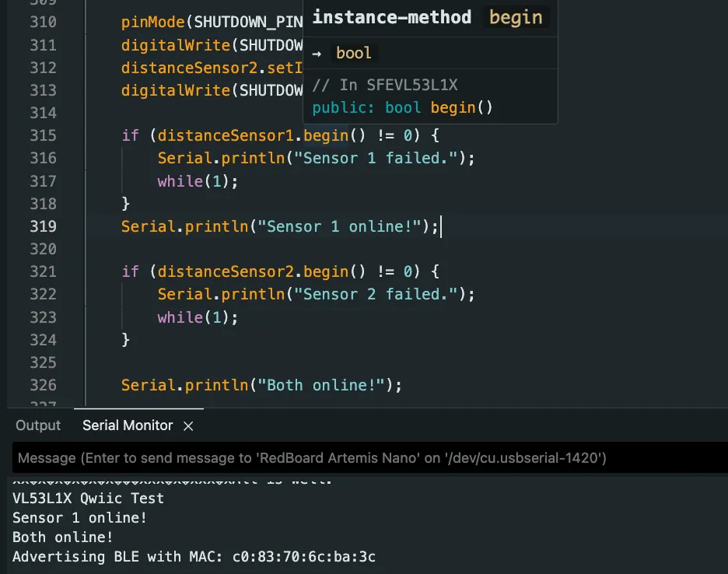This screenshot has width=728, height=574.
Task: Click the pinMode function call on line 310
Action: pyautogui.click(x=151, y=22)
